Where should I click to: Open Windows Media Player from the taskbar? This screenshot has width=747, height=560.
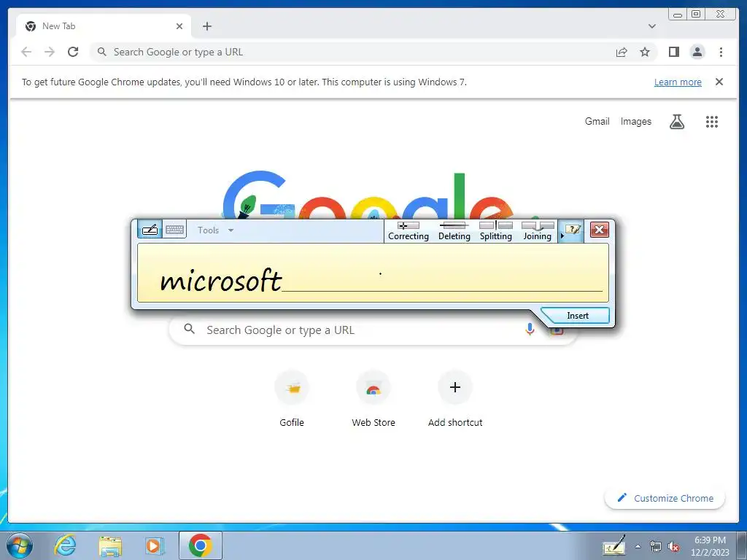coord(155,545)
